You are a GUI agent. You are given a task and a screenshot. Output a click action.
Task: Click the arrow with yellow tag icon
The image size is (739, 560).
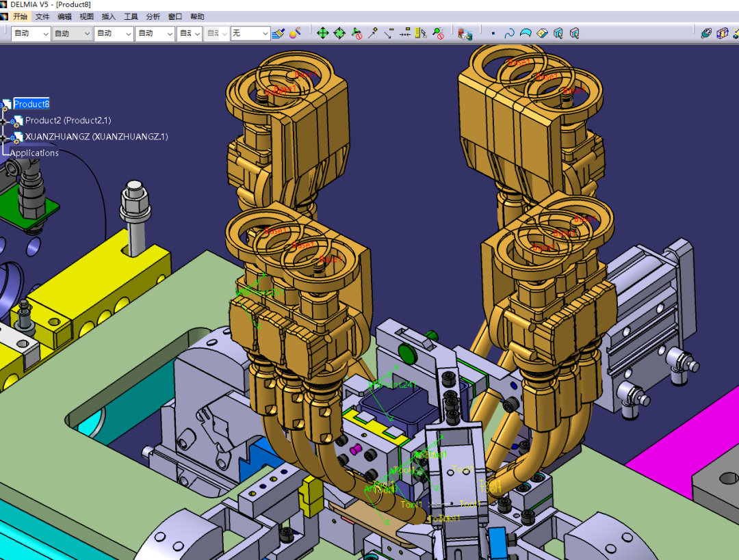pos(373,34)
